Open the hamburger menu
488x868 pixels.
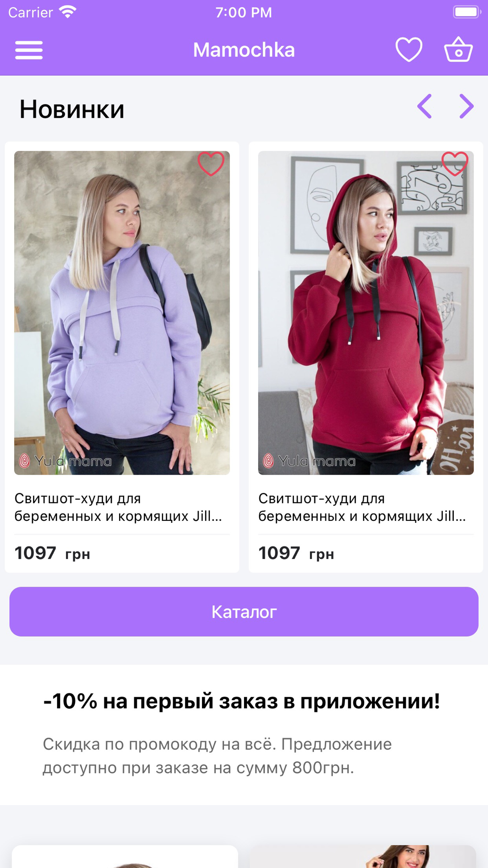(x=29, y=50)
